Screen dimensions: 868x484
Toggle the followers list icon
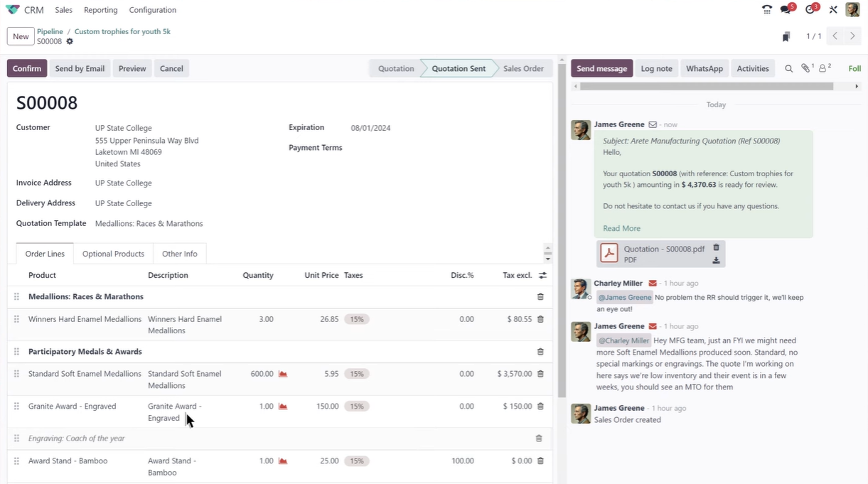[x=824, y=69]
